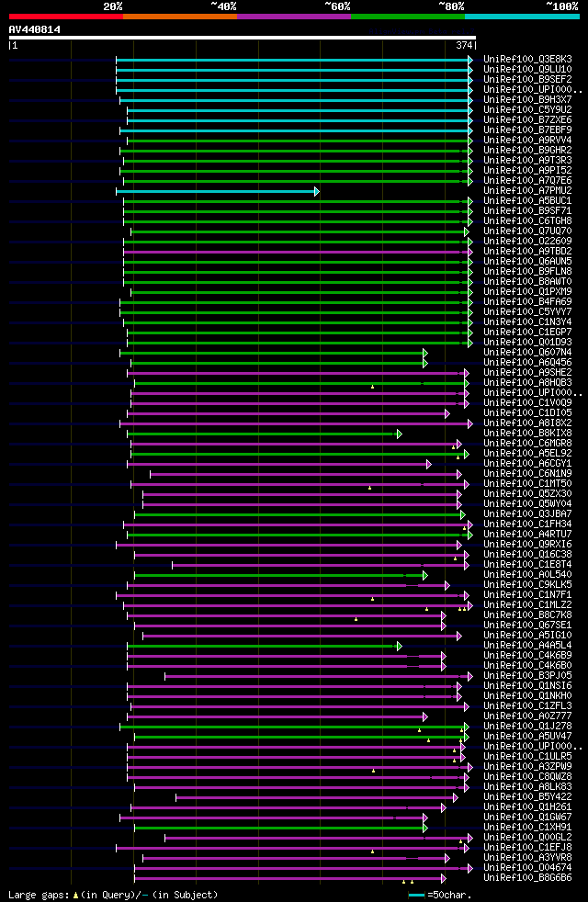Screen dimensions: 588x902
Task: Select the white AV440814 query sequence bar
Action: coord(243,38)
